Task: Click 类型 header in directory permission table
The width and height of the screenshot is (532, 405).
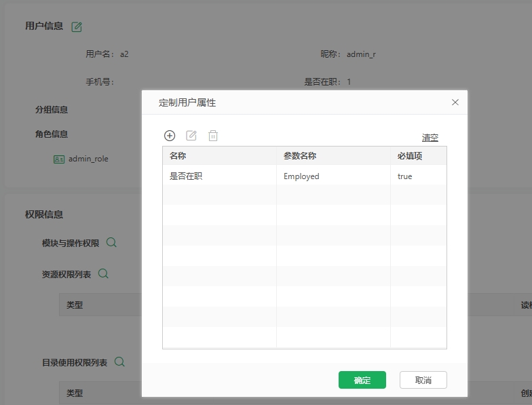Action: pos(75,393)
